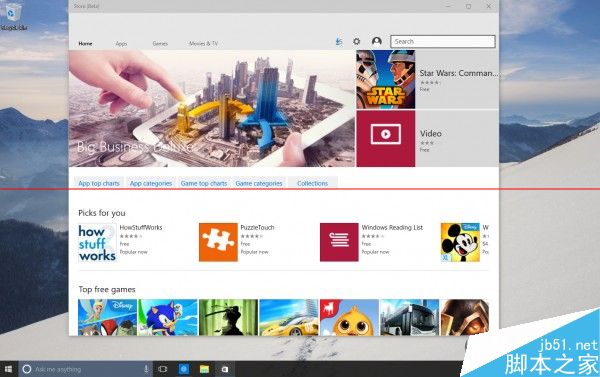Switch to the Apps tab
Image resolution: width=600 pixels, height=377 pixels.
click(121, 44)
